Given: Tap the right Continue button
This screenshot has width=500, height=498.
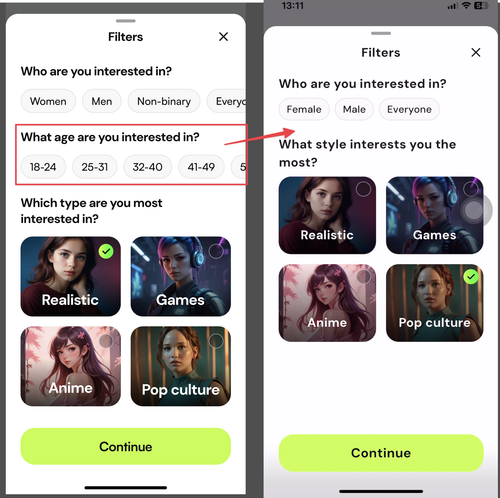Looking at the screenshot, I should pyautogui.click(x=381, y=453).
